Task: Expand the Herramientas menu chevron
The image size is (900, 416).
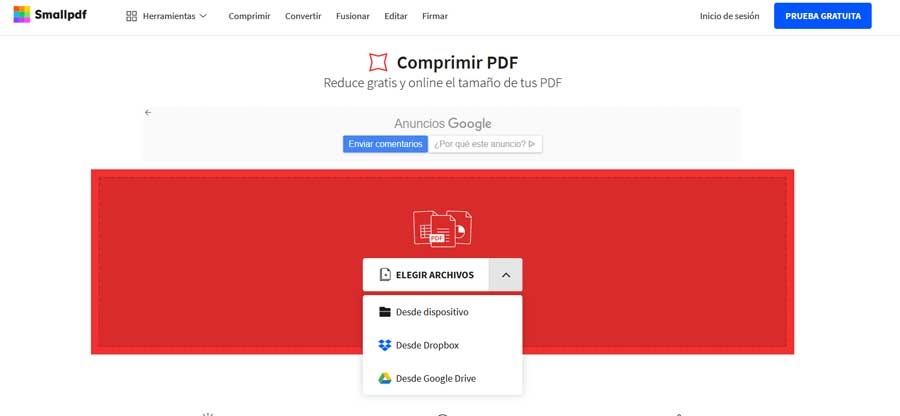Action: [x=203, y=16]
